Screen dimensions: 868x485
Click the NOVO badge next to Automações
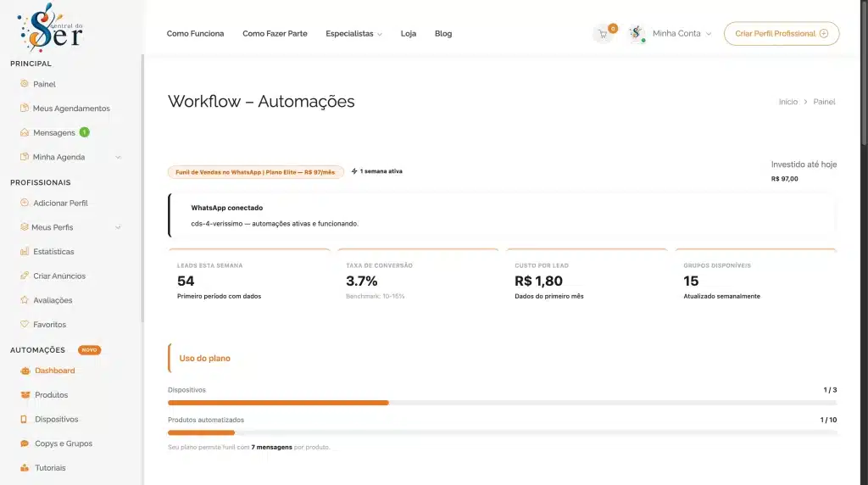coord(89,350)
